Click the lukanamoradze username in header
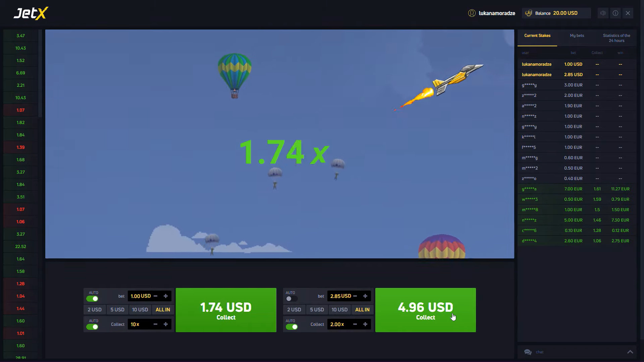The image size is (644, 362). 497,13
